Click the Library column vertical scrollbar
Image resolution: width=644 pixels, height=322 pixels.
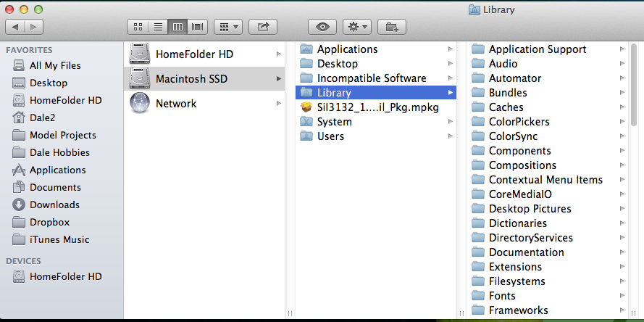634,85
